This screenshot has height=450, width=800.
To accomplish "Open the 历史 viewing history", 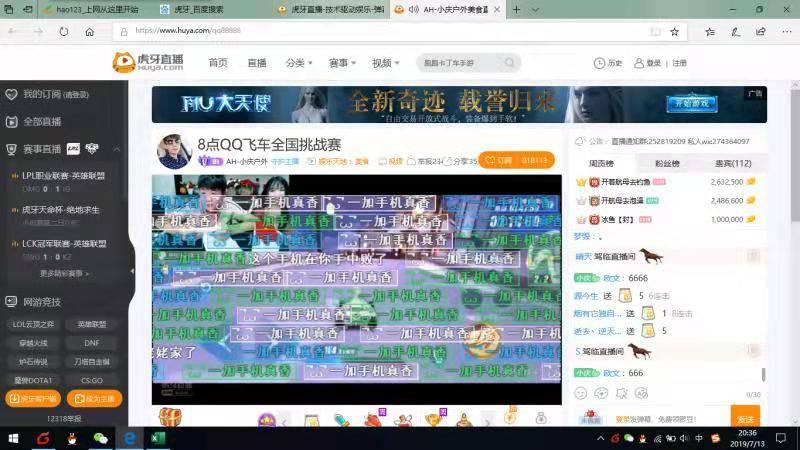I will click(608, 63).
